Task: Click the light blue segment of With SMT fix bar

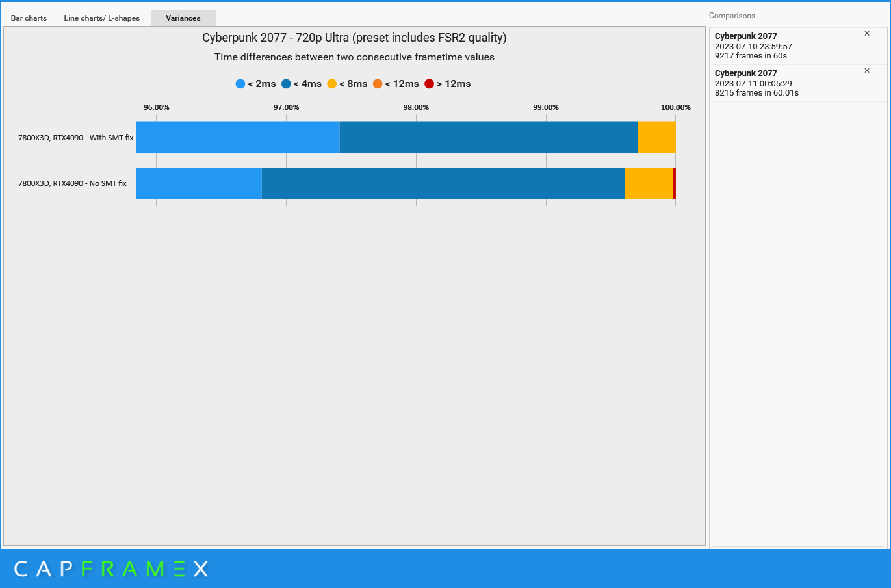Action: [x=238, y=137]
